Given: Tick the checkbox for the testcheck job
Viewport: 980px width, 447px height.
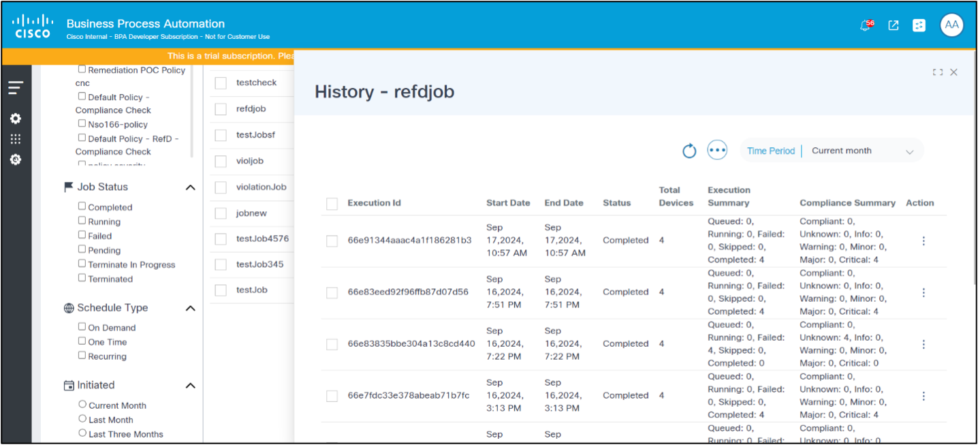Looking at the screenshot, I should [x=221, y=83].
